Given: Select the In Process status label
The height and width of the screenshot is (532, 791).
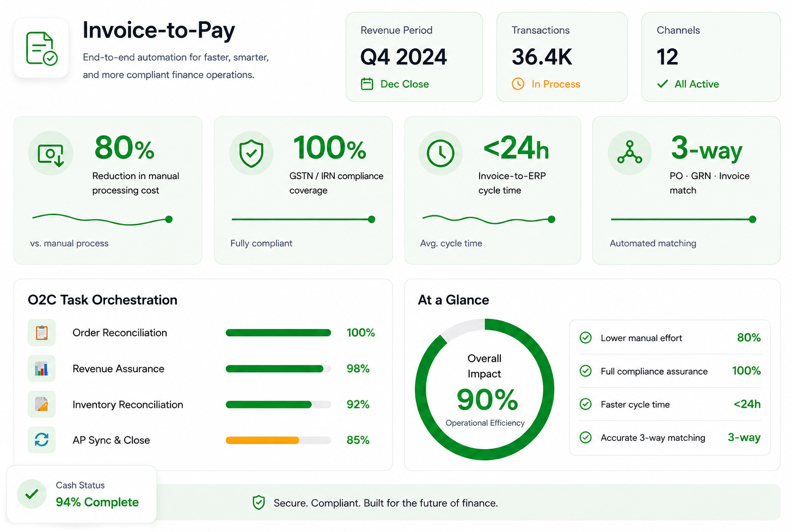Looking at the screenshot, I should tap(556, 84).
